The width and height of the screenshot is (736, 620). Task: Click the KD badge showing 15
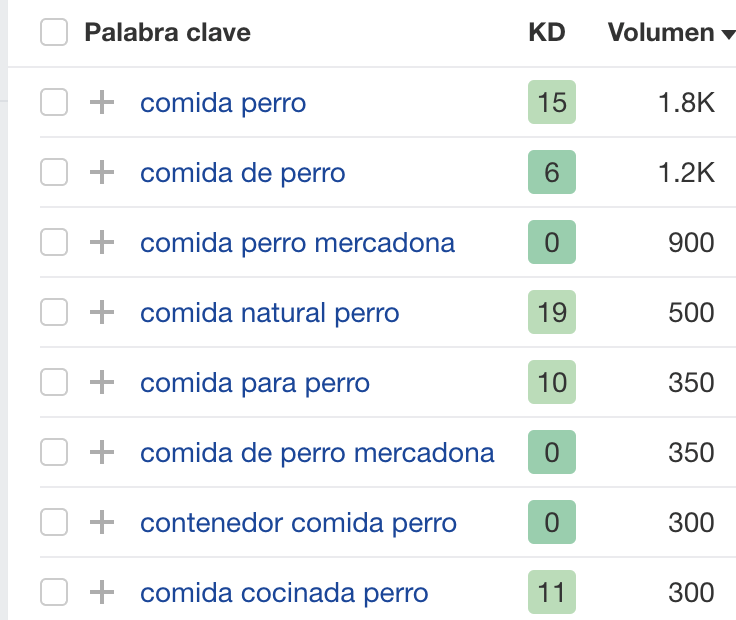[552, 102]
